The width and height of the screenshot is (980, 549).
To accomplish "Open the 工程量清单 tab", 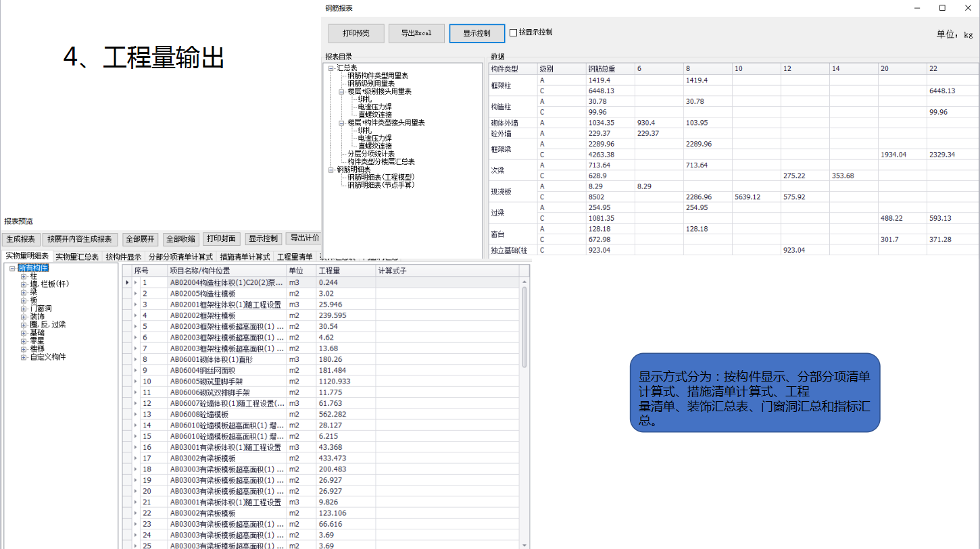I will pos(295,257).
